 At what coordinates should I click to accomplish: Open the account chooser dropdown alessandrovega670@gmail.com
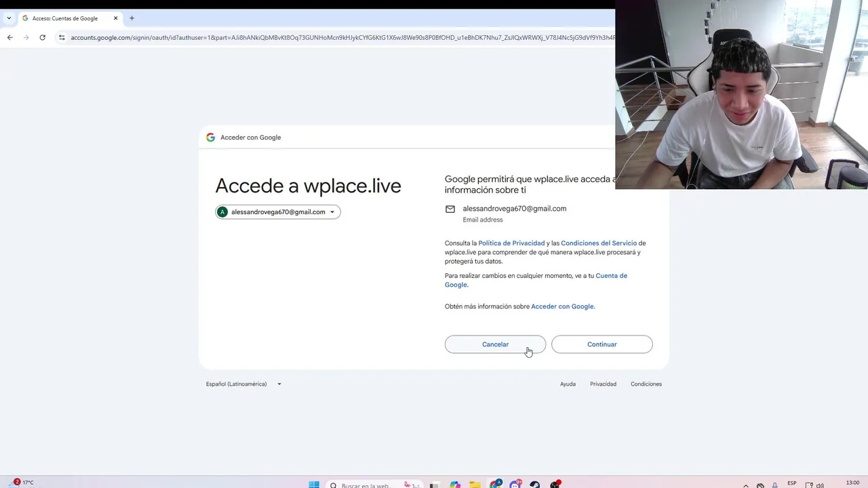[x=278, y=212]
